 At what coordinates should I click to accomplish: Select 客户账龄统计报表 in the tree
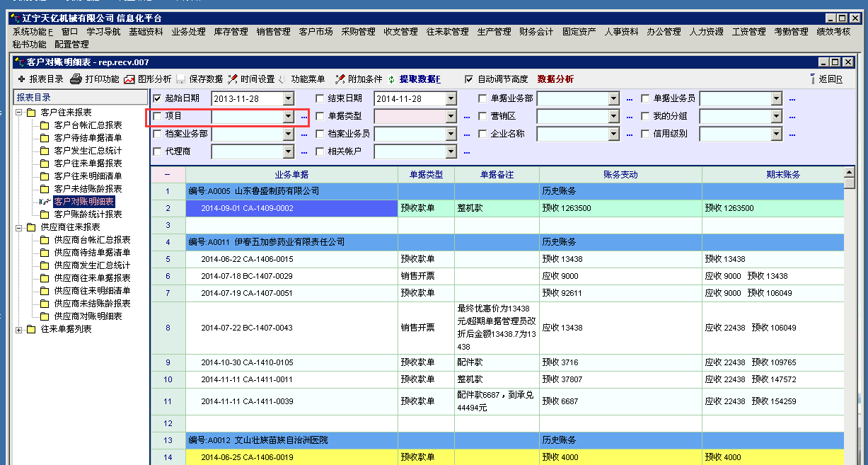pos(88,214)
